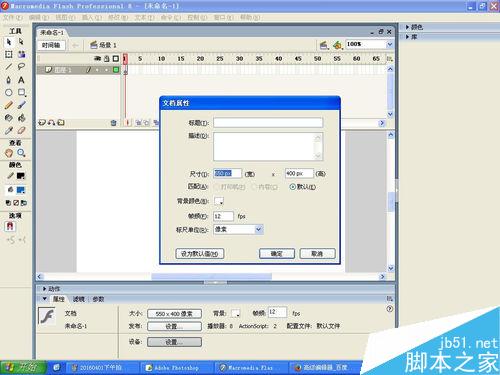Select the Text tool
The height and width of the screenshot is (375, 500).
(x=21, y=80)
